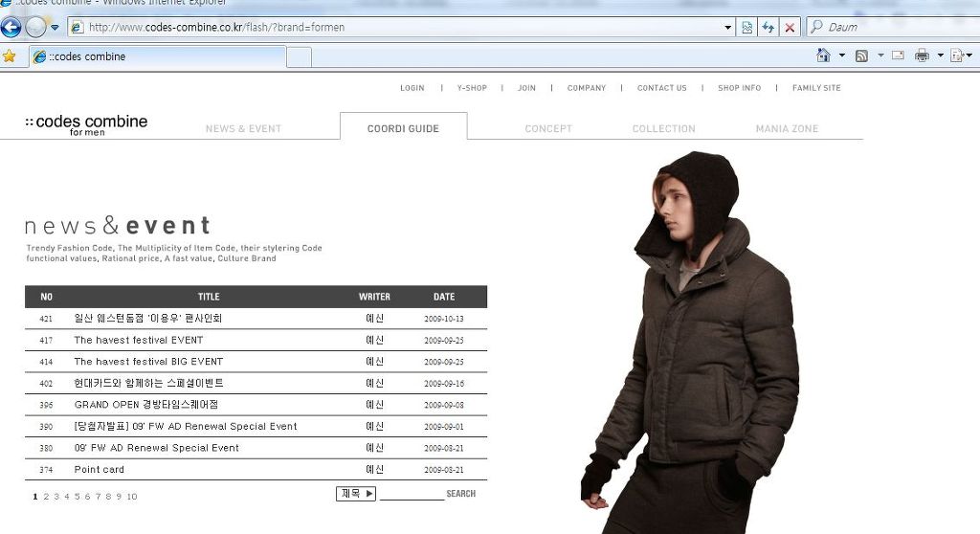
Task: Click the Home icon in command bar
Action: [824, 55]
